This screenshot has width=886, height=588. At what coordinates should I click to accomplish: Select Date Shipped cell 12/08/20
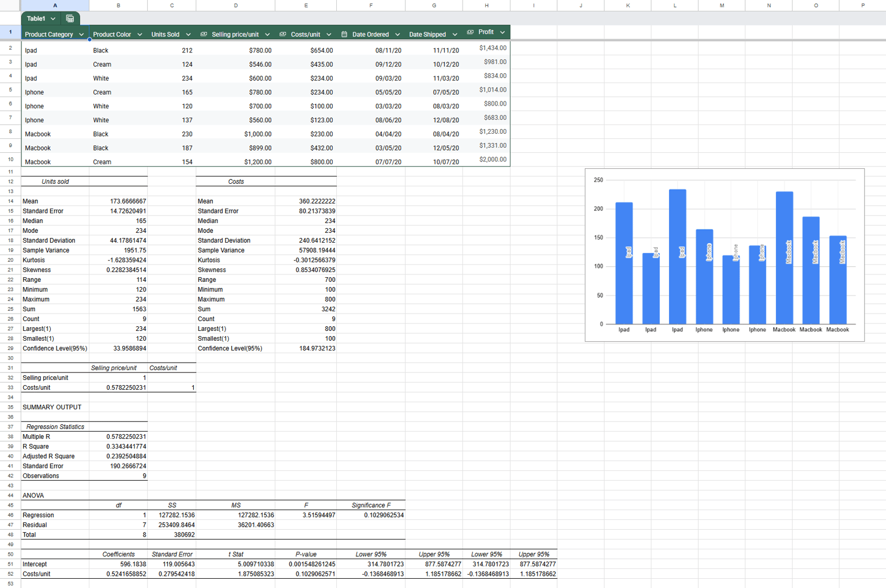(434, 120)
